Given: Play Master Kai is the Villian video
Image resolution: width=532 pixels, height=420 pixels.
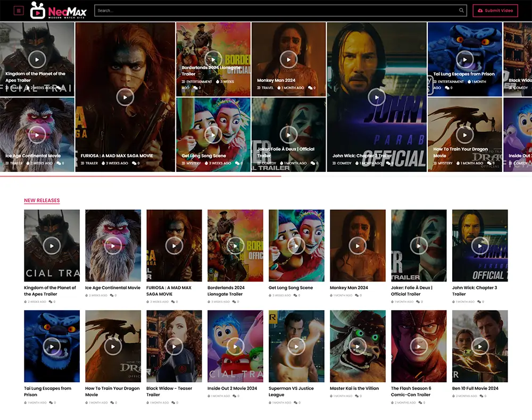Looking at the screenshot, I should [358, 347].
